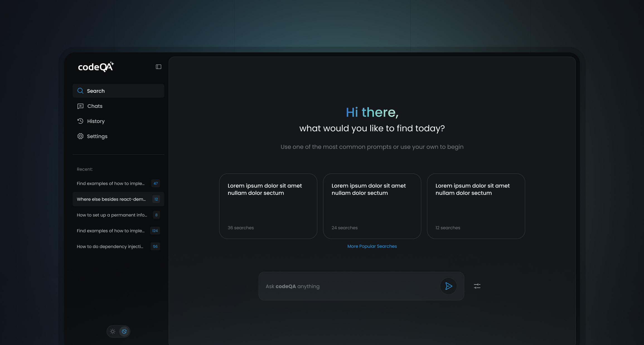
Task: Click the History clock icon
Action: click(80, 121)
